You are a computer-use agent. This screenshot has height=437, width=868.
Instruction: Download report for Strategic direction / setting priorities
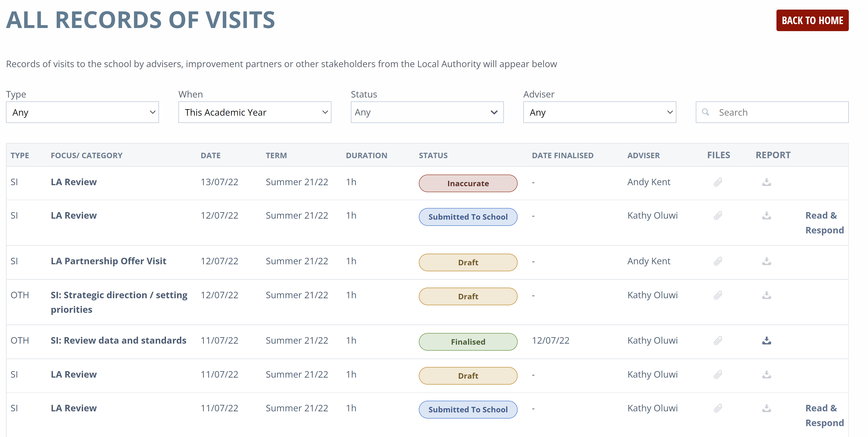point(767,295)
